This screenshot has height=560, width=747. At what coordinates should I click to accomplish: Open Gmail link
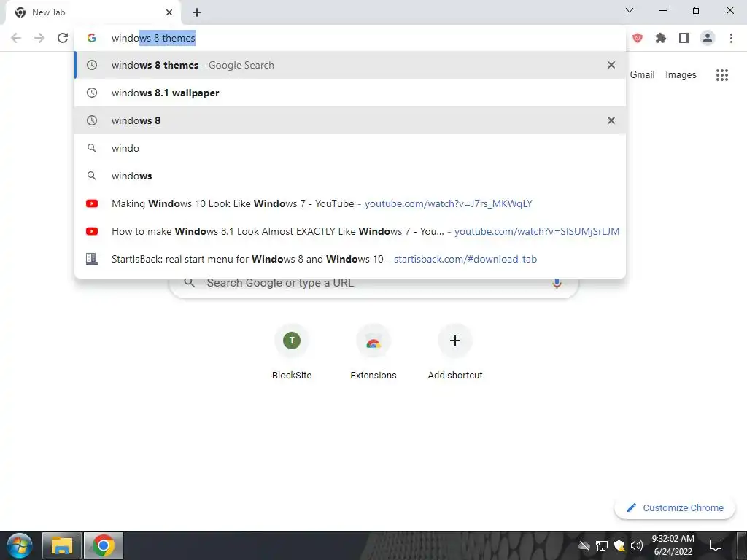(642, 75)
